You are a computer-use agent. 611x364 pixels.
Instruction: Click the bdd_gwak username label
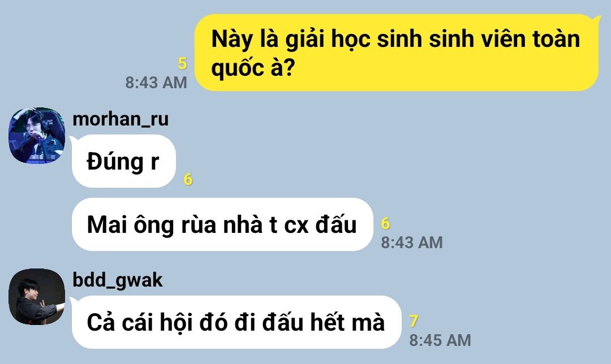pyautogui.click(x=118, y=280)
